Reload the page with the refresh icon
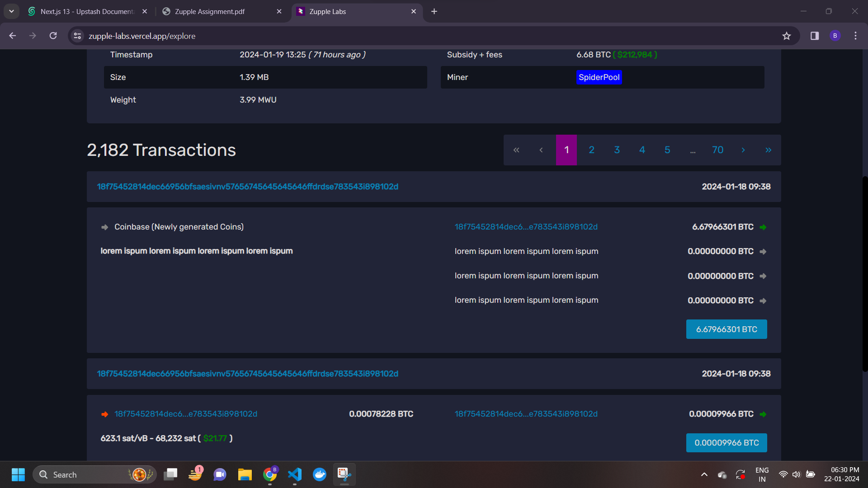 (53, 36)
